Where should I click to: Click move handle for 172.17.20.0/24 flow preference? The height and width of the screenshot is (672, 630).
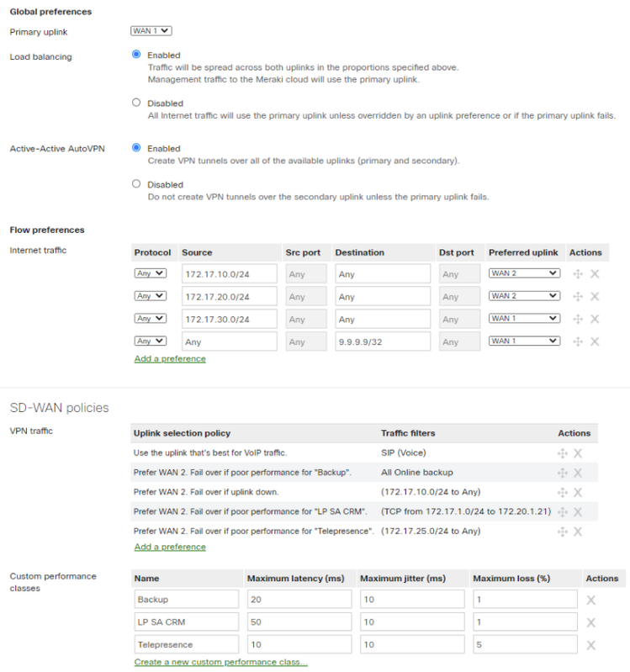pyautogui.click(x=578, y=296)
